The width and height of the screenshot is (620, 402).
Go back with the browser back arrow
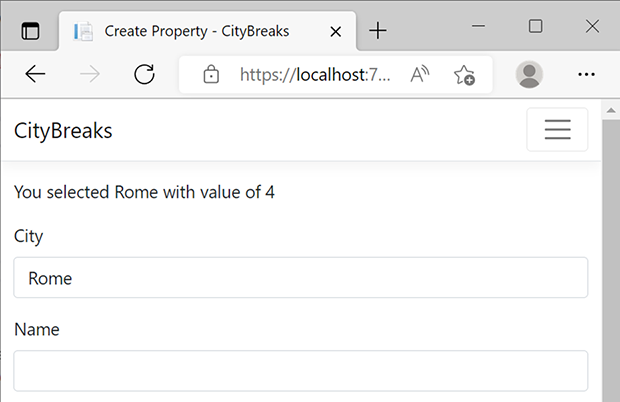(x=35, y=74)
